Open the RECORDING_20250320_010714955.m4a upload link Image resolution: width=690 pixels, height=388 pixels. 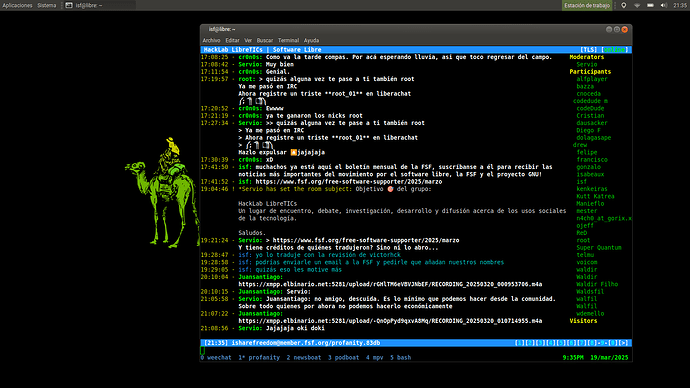pos(390,321)
